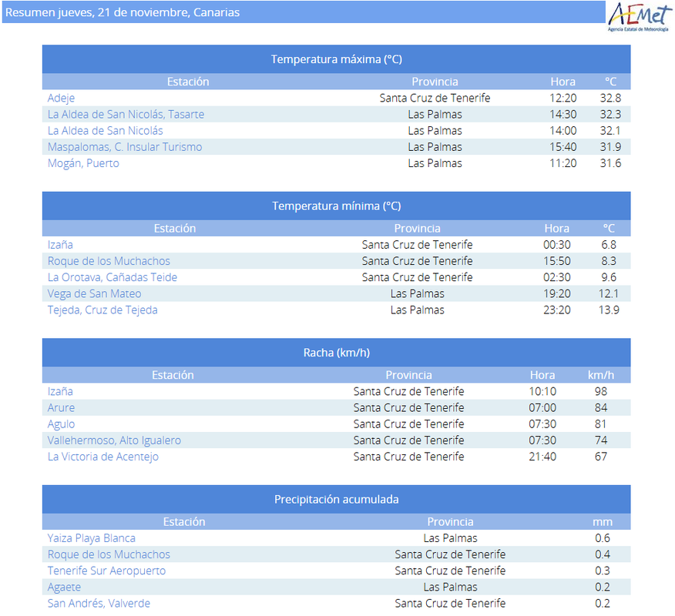
Task: Open the Agaete station link
Action: pyautogui.click(x=64, y=588)
